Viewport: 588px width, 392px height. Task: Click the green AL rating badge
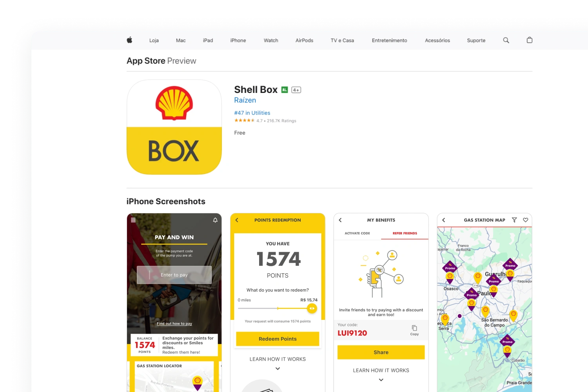click(x=285, y=90)
